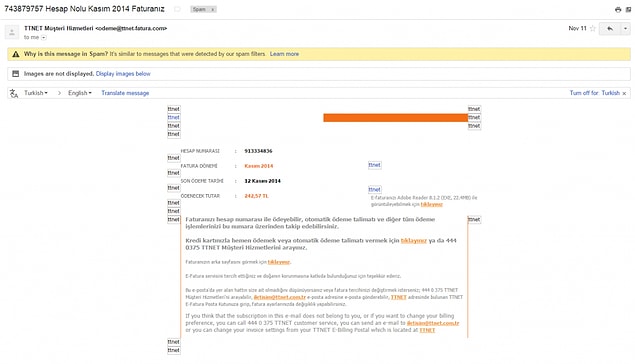Reply with the arrow button
This screenshot has width=635, height=364.
coord(610,28)
